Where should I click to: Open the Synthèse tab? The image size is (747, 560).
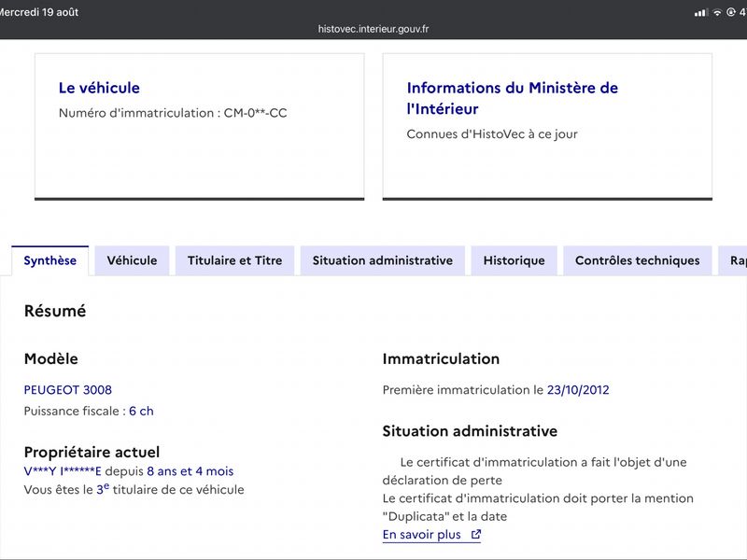tap(50, 260)
